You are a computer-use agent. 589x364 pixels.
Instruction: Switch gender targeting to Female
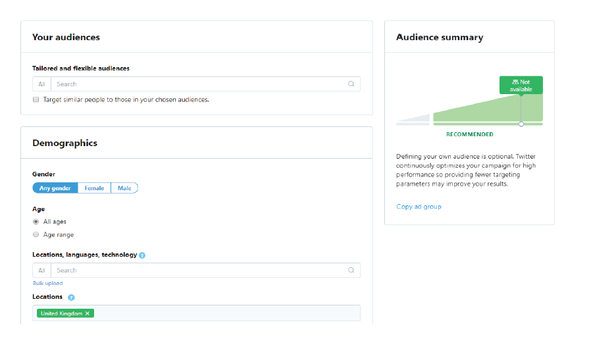tap(94, 188)
